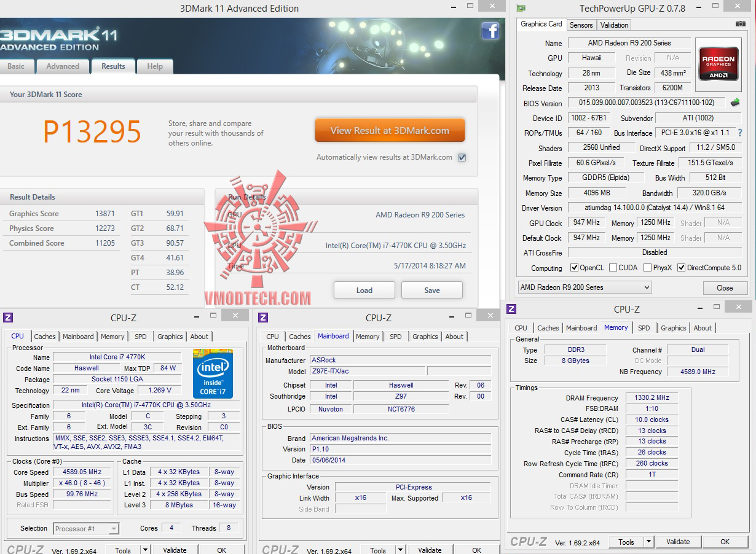Click the 3DMark 11 Advanced Edition logo
Image resolution: width=756 pixels, height=554 pixels.
point(58,39)
